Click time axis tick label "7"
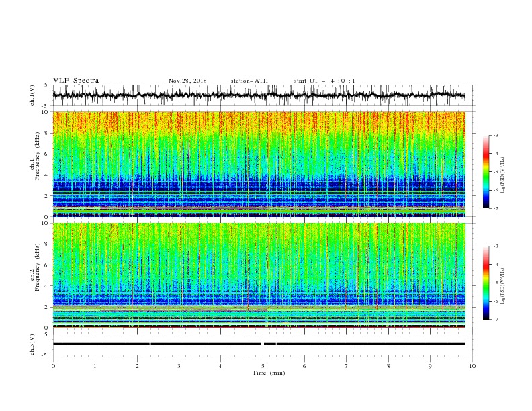The width and height of the screenshot is (532, 411). point(347,366)
